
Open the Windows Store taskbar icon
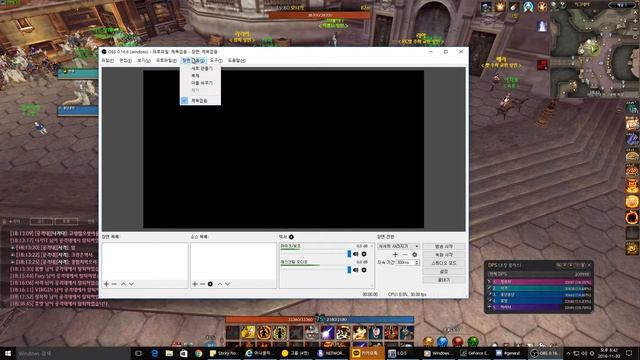tap(184, 353)
